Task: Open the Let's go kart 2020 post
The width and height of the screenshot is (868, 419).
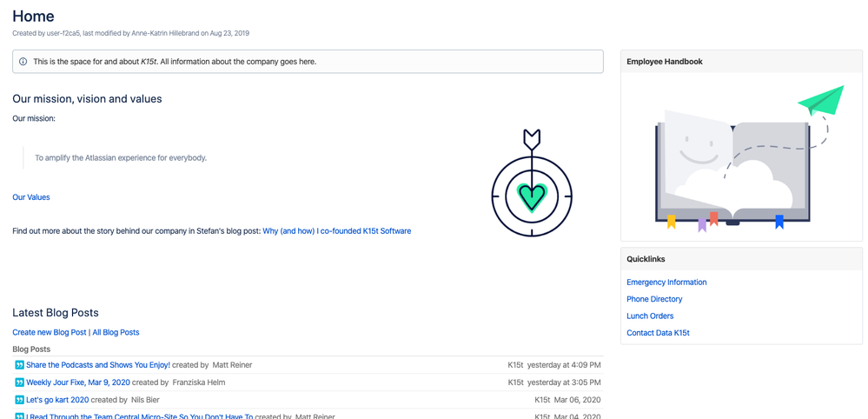Action: point(57,400)
